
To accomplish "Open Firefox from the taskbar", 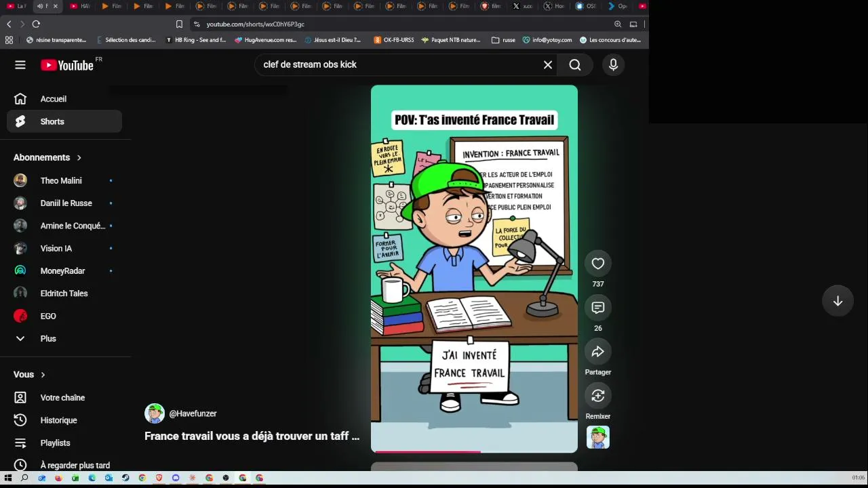I will click(x=58, y=478).
